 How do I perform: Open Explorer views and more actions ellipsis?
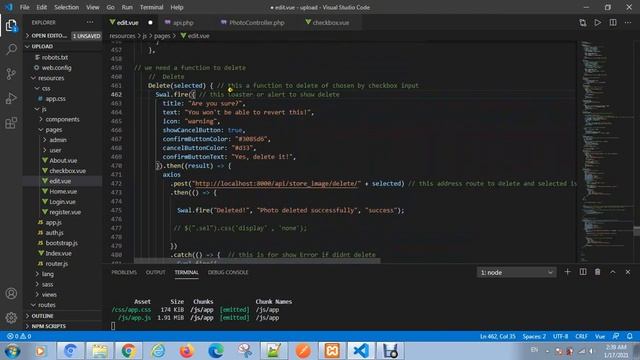point(90,22)
